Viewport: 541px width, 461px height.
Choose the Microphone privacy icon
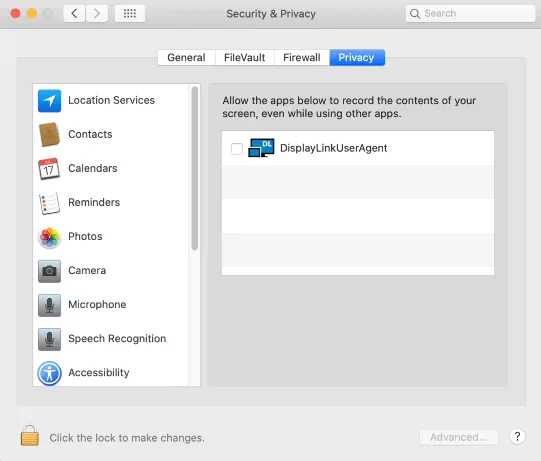[x=49, y=305]
